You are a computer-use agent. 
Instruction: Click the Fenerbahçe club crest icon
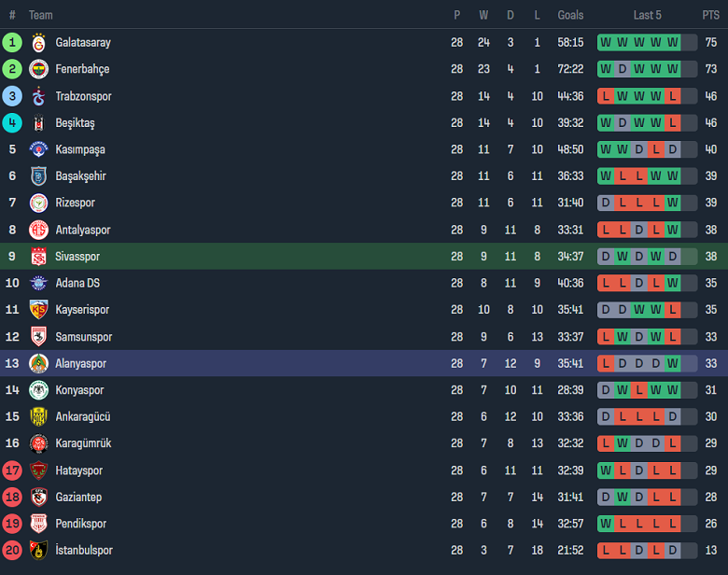[38, 69]
